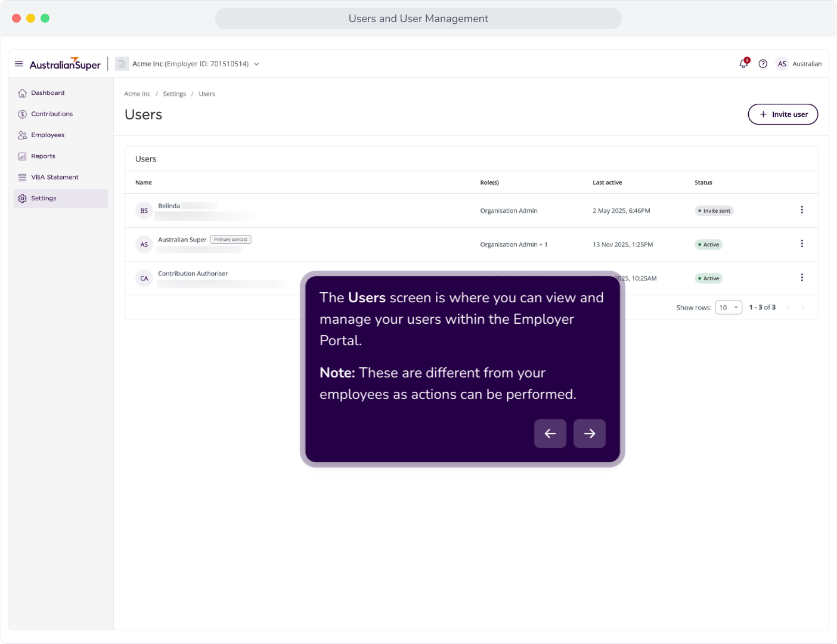Open the Show rows dropdown

[728, 308]
